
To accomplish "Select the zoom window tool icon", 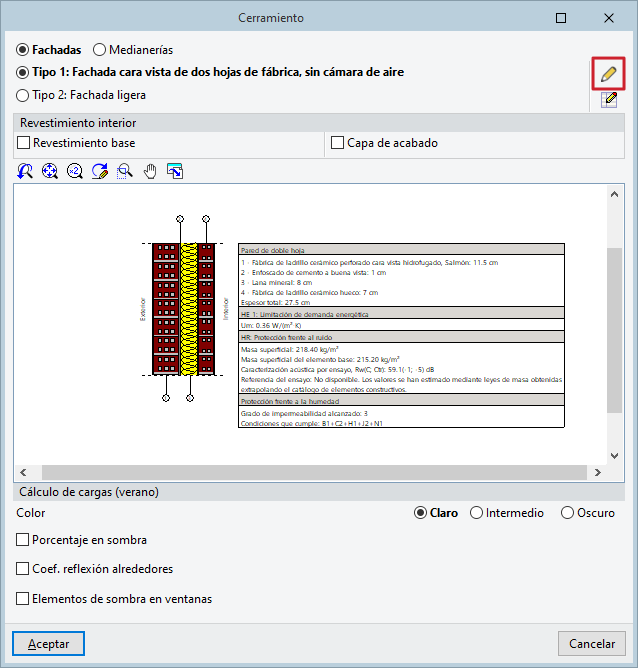I will (125, 171).
